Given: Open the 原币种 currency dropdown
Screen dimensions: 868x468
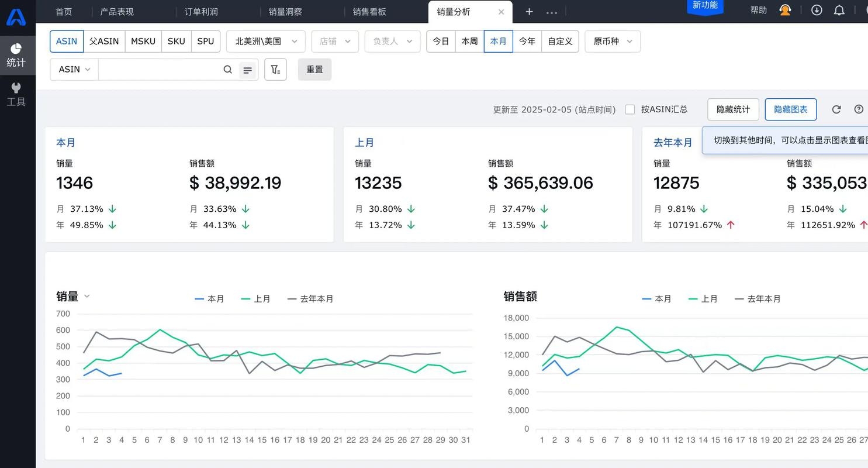Looking at the screenshot, I should [x=613, y=42].
